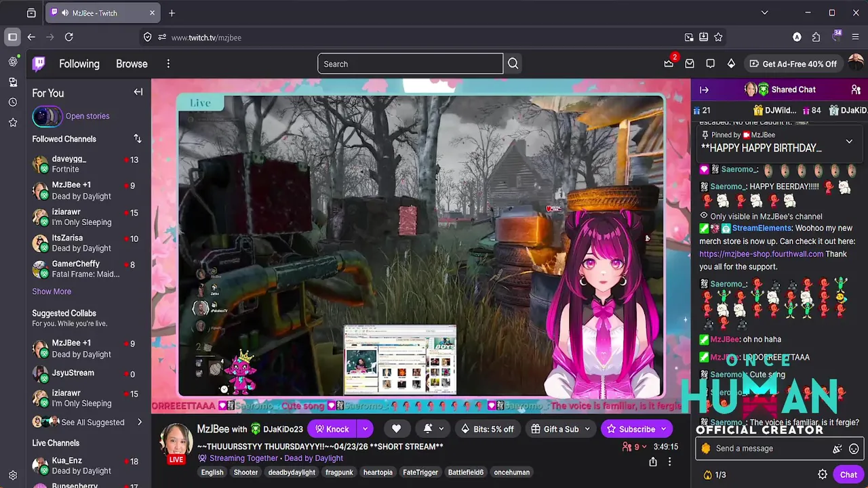The height and width of the screenshot is (488, 868).
Task: Open chat settings gear
Action: [823, 474]
